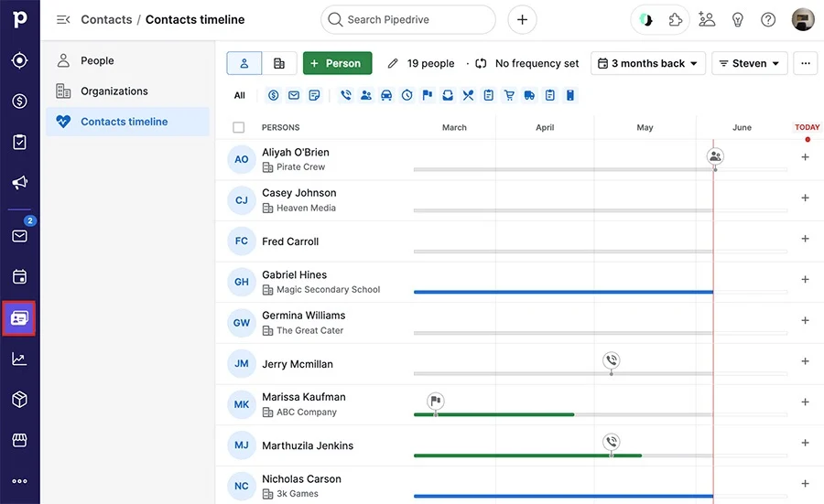This screenshot has width=824, height=504.
Task: Open the 3 months back dropdown
Action: coord(648,63)
